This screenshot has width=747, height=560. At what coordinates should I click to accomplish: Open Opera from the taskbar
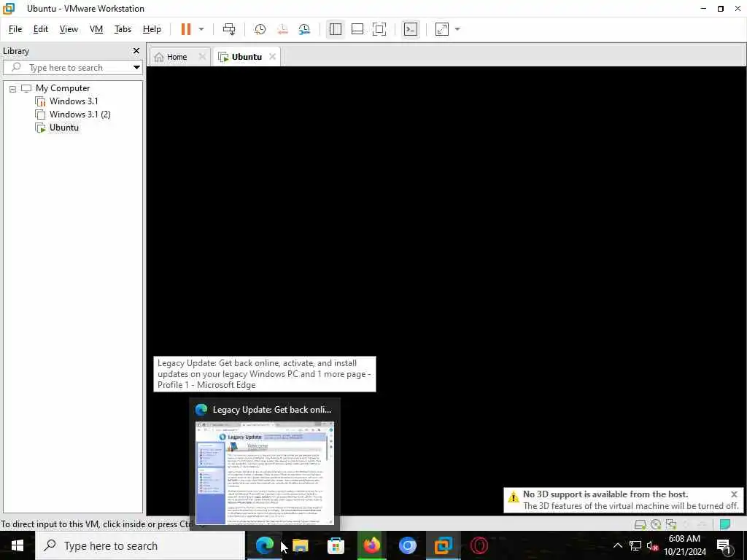click(479, 545)
